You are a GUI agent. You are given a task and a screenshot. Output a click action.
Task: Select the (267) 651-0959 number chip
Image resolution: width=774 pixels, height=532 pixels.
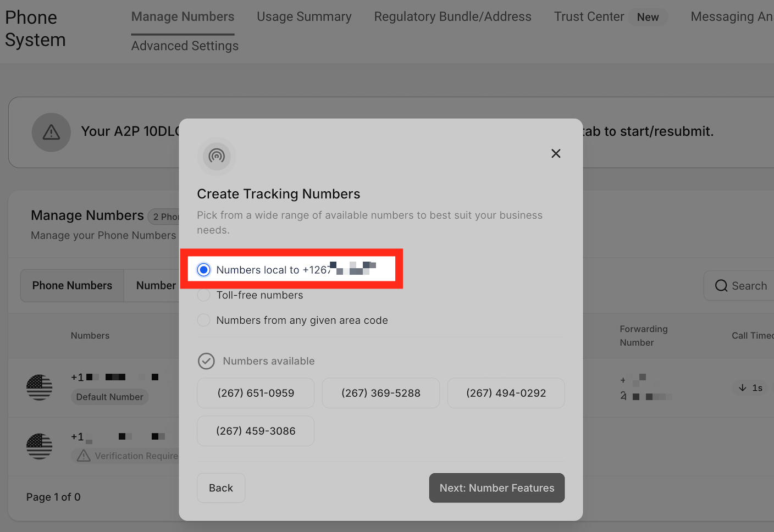click(256, 393)
